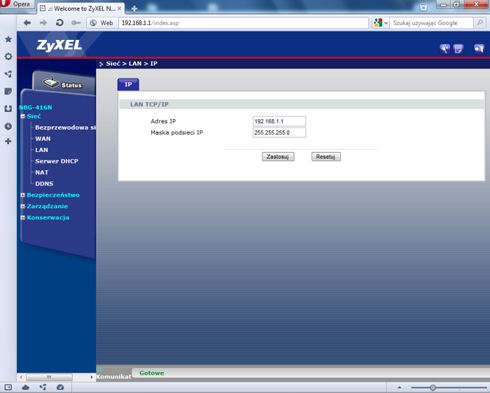Open the gear panel in Opera's sidebar

click(x=8, y=56)
